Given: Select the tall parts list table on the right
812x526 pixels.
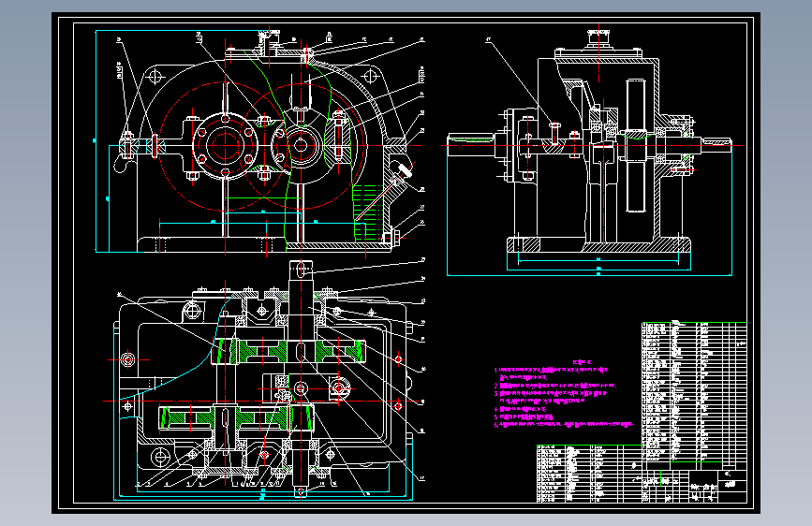Looking at the screenshot, I should tap(694, 392).
